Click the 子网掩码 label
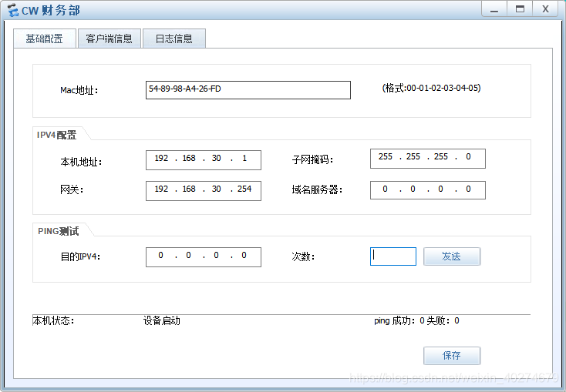566x392 pixels. (312, 159)
